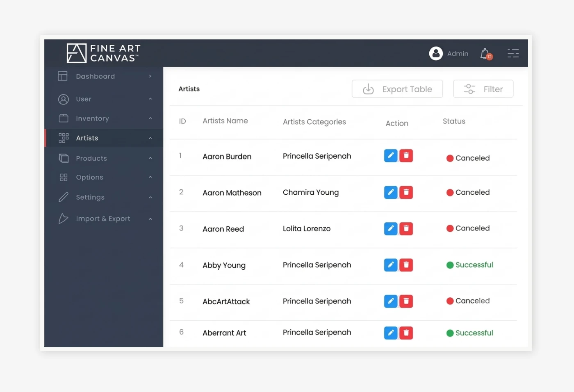Click Aaron Burden's Canceled status
The width and height of the screenshot is (574, 392).
click(468, 158)
